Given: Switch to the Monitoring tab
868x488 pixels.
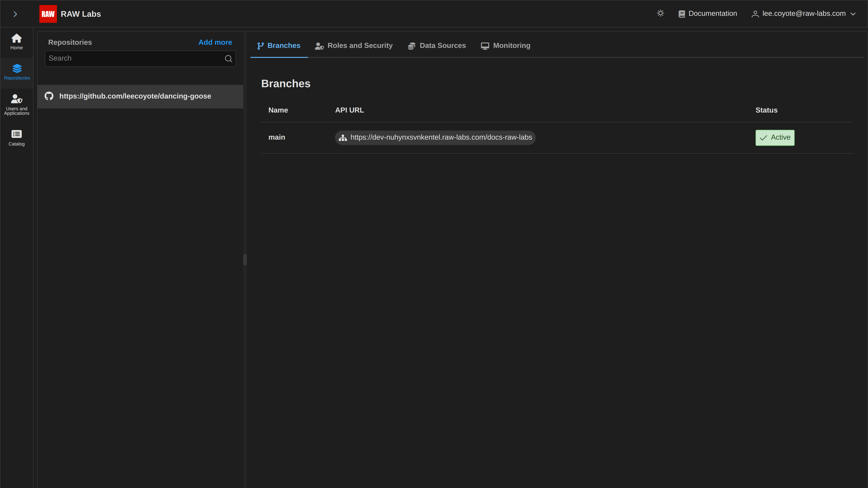Looking at the screenshot, I should pos(505,45).
